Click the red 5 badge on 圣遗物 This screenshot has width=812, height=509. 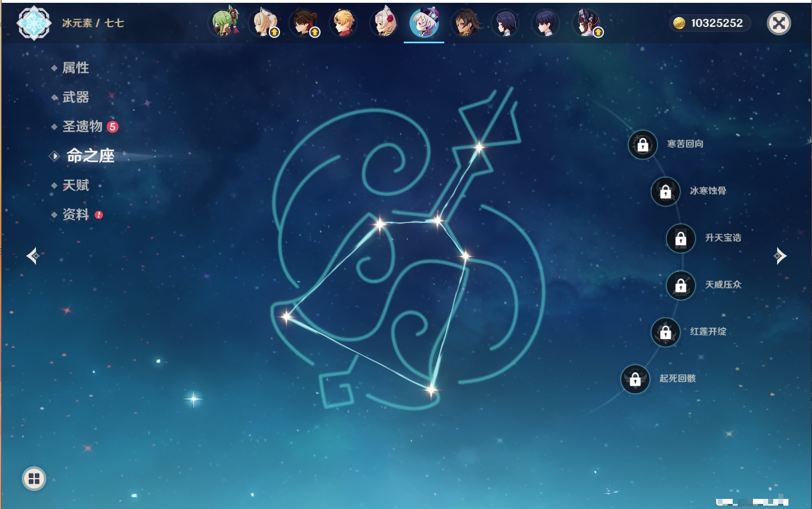pyautogui.click(x=112, y=127)
